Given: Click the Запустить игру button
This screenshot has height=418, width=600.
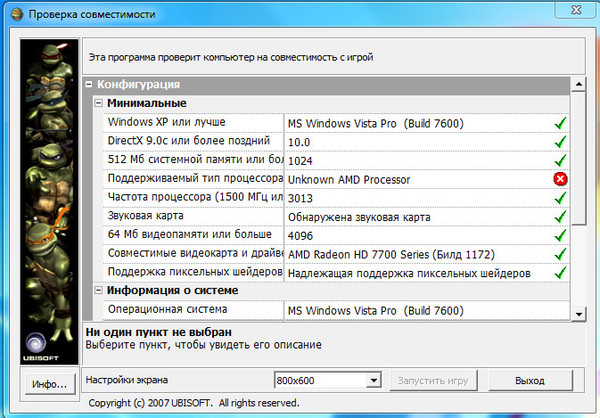Looking at the screenshot, I should click(433, 380).
